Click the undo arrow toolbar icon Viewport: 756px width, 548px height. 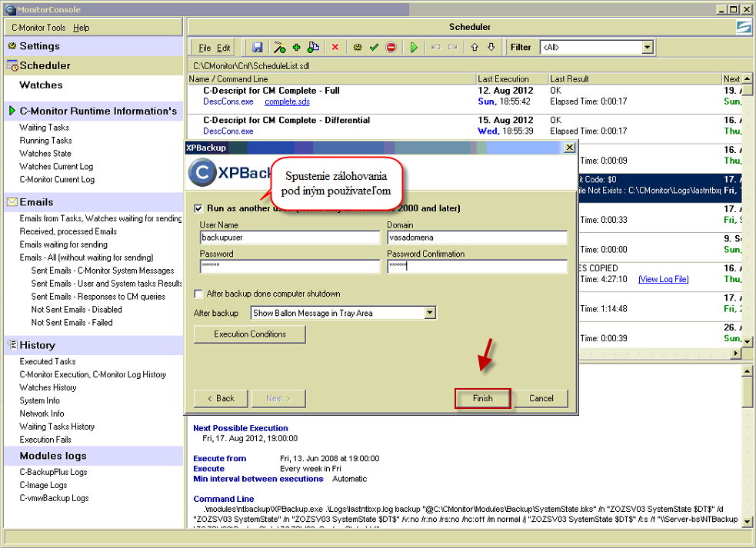436,47
